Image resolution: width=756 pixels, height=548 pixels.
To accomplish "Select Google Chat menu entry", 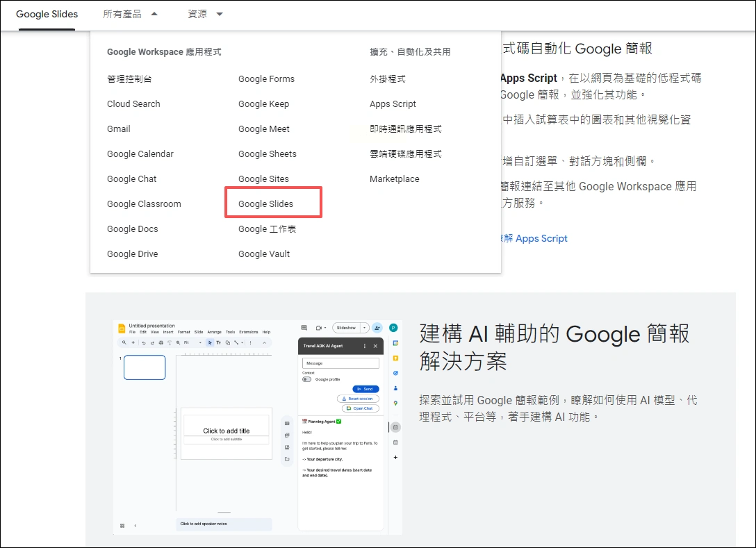I will [131, 179].
